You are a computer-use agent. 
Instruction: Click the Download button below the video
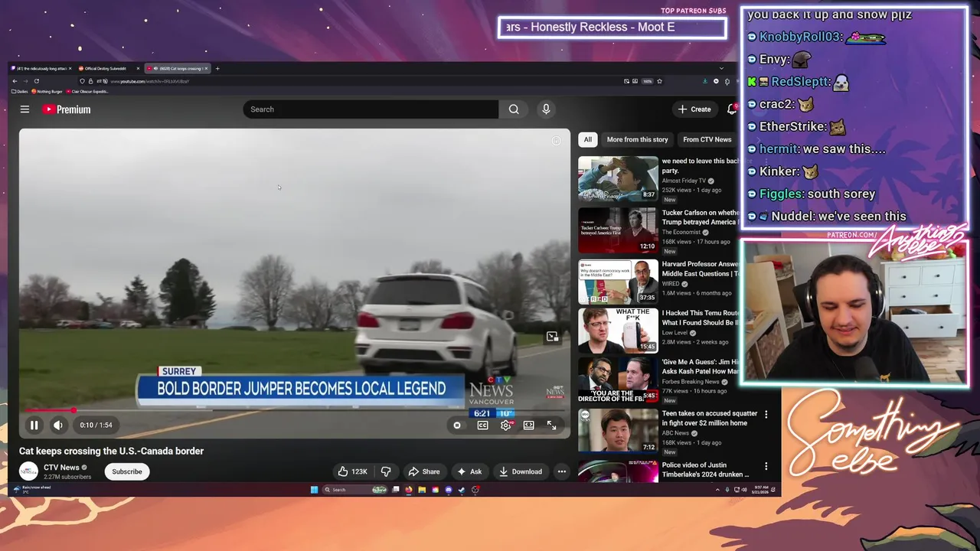pyautogui.click(x=521, y=471)
